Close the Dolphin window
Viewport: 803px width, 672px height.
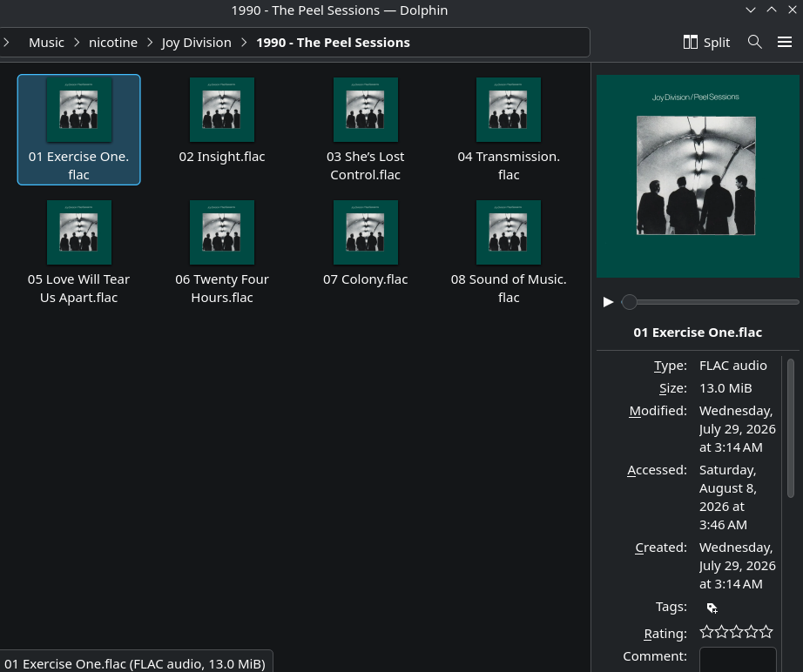[x=793, y=10]
